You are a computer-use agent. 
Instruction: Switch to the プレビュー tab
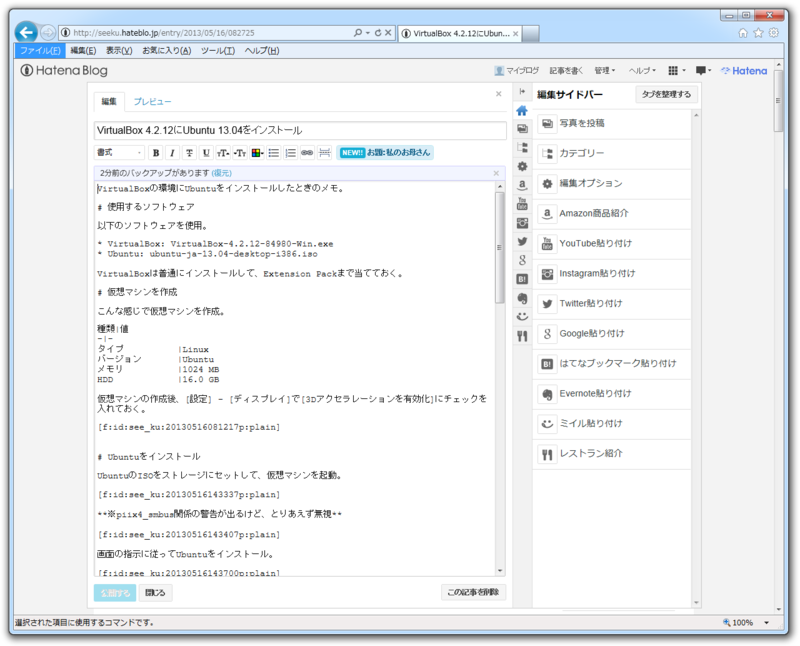(152, 102)
